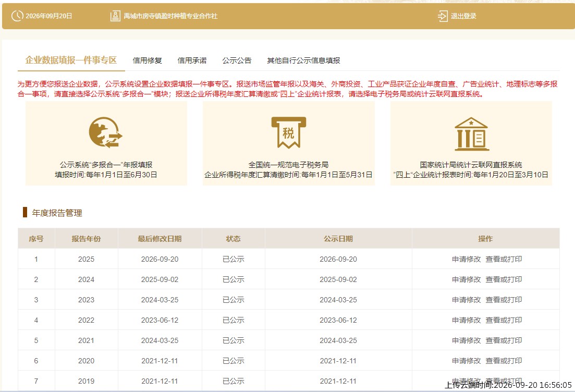Click the enterprise name 禹城市房寺镇盈时种植专业合作社
This screenshot has height=392, width=575.
pos(170,16)
